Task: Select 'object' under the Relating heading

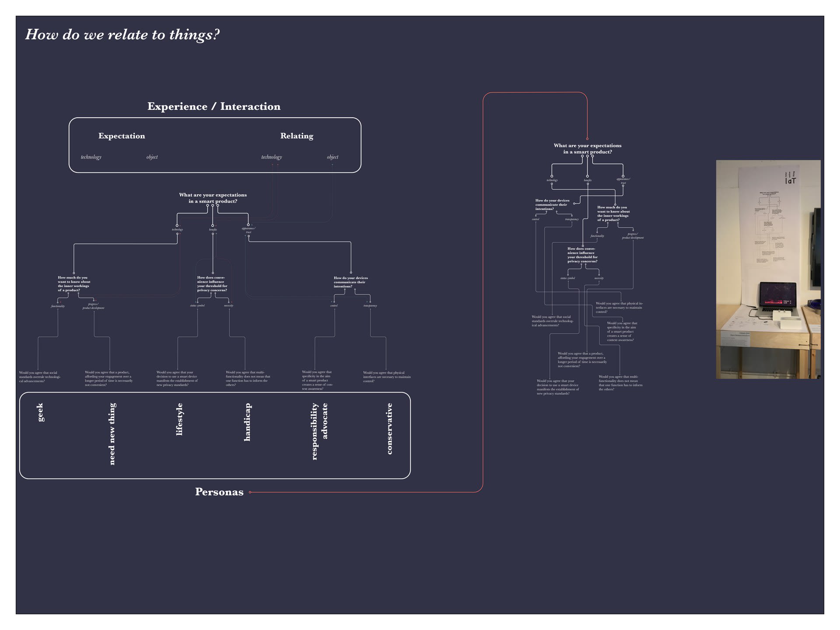Action: pyautogui.click(x=332, y=157)
